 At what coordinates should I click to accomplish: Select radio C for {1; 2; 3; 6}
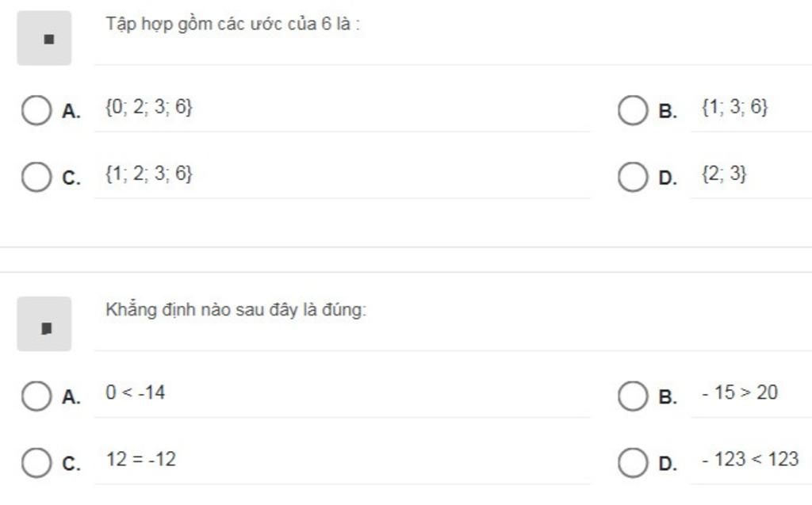(36, 177)
